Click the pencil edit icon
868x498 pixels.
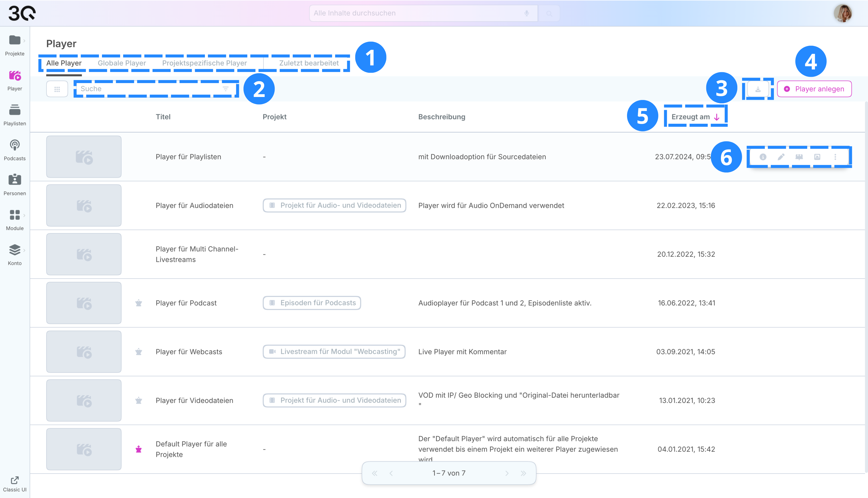[781, 157]
